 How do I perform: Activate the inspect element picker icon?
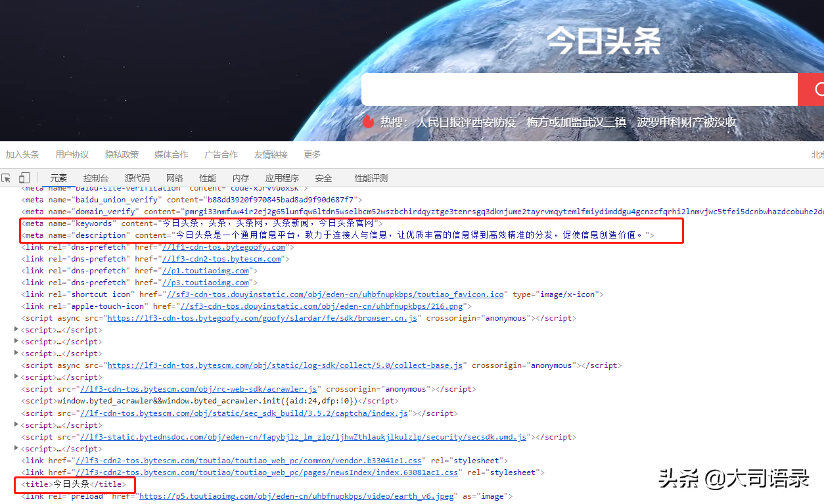(x=7, y=178)
